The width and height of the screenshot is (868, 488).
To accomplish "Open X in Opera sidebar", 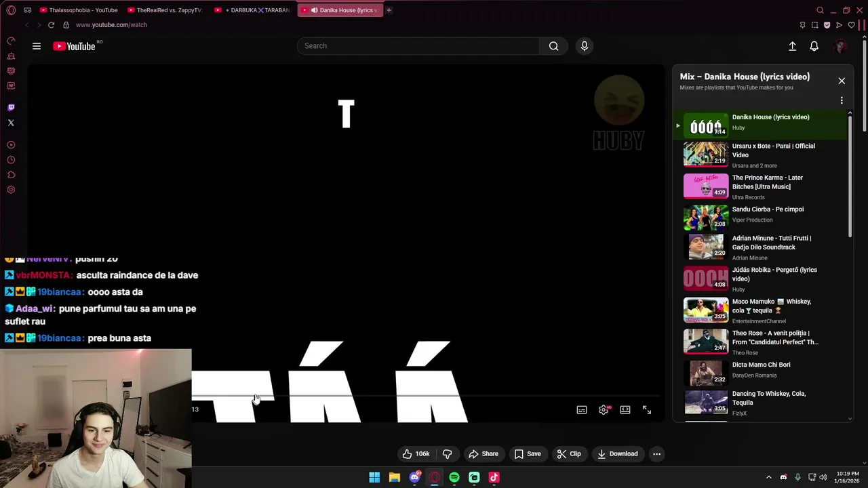I will click(11, 123).
